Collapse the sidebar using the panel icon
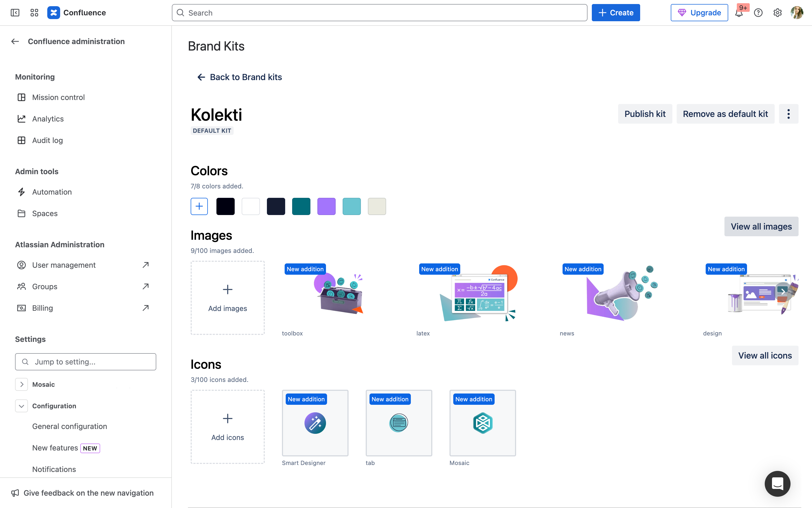The height and width of the screenshot is (508, 812). pos(15,13)
